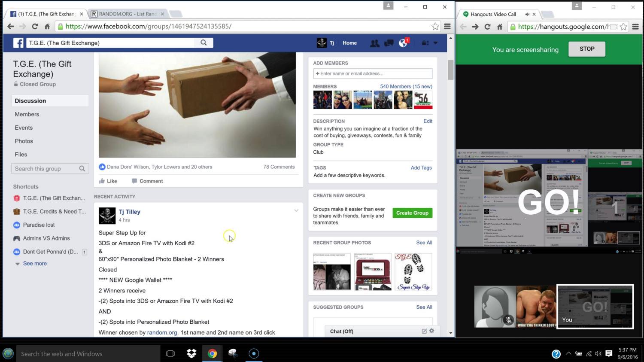See All suggested groups

click(424, 307)
